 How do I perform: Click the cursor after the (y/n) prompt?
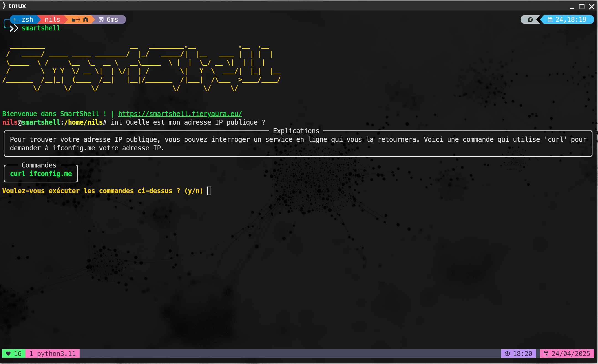209,191
